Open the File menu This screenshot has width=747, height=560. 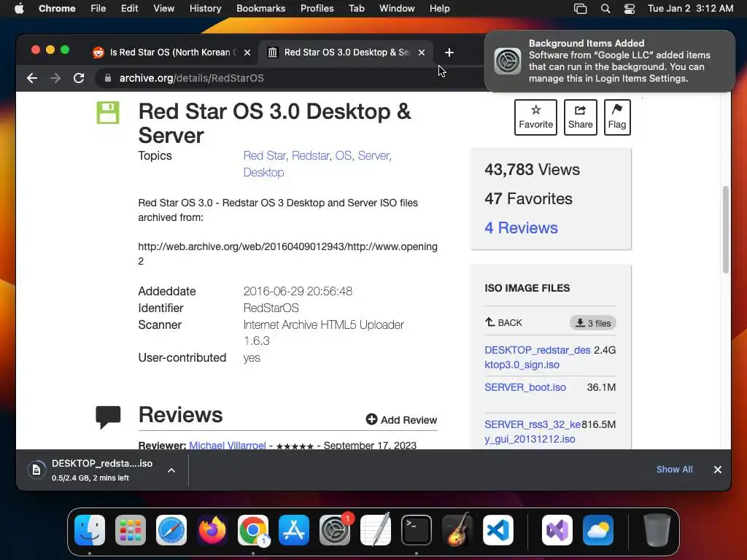(98, 9)
